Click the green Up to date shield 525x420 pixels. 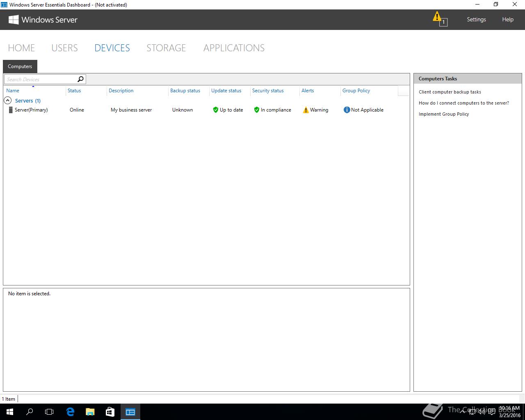click(x=215, y=110)
